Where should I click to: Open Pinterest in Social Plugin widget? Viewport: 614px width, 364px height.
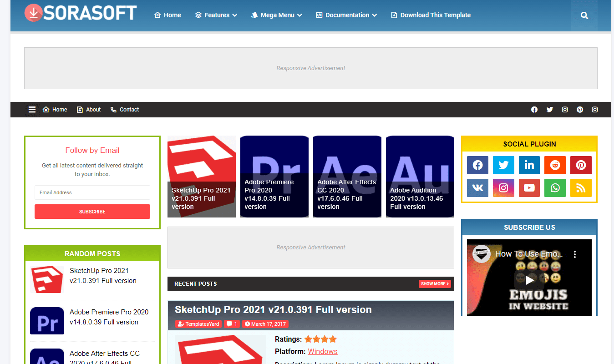coord(581,165)
